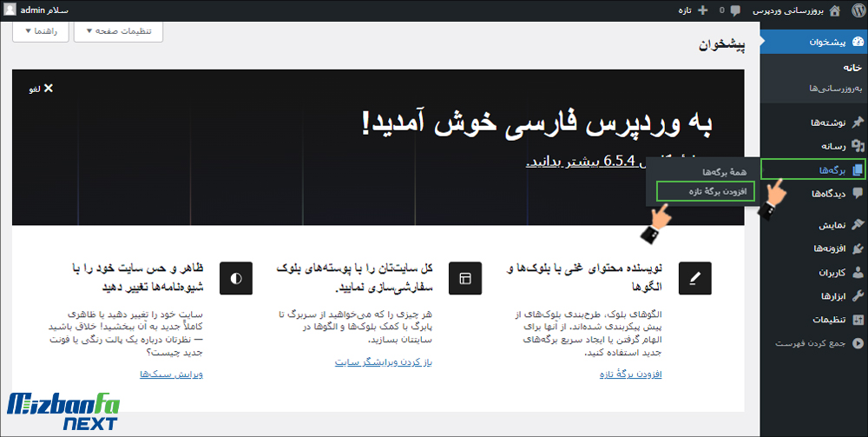Click the بروزرسانی وردپرس site name link

coord(788,10)
